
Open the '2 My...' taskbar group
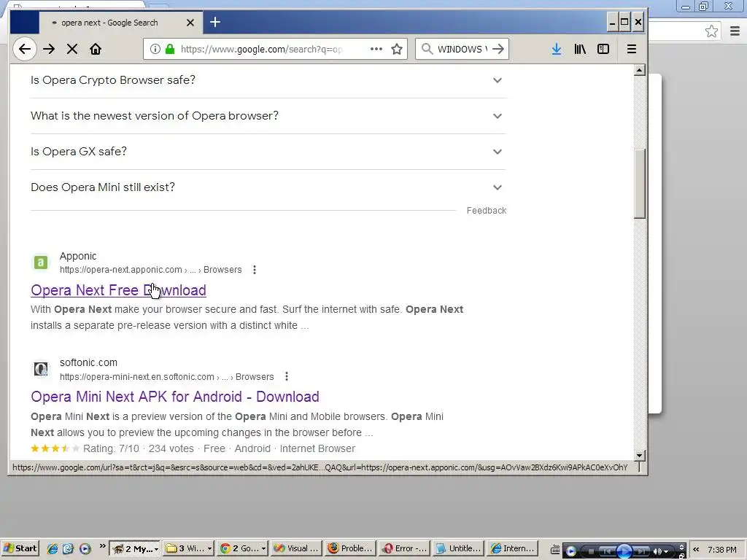click(135, 548)
